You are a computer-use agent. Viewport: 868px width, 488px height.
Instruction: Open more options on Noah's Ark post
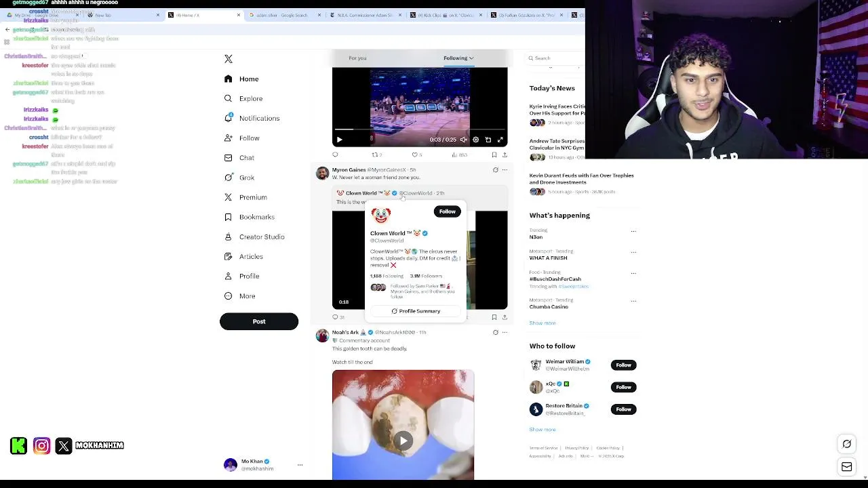505,333
